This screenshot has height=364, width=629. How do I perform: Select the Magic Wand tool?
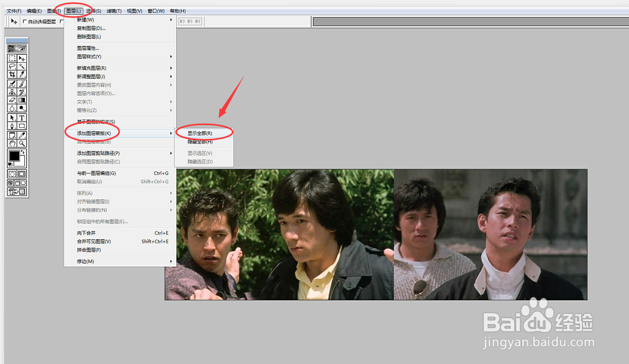point(22,66)
